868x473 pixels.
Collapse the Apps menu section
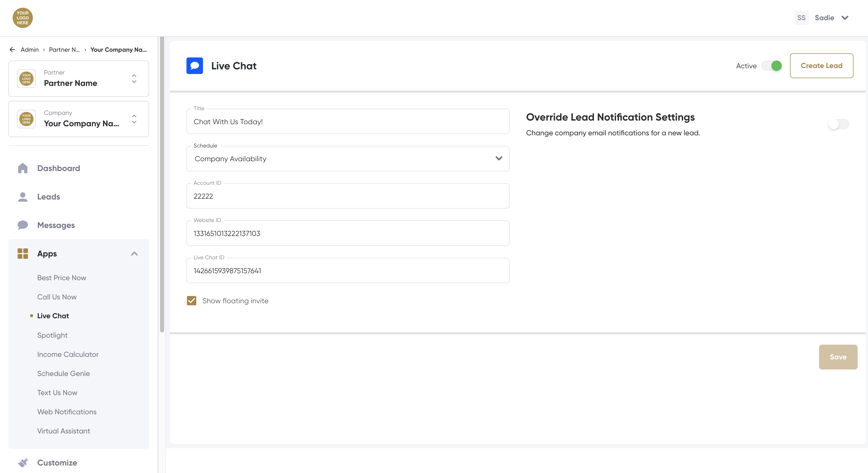click(134, 254)
